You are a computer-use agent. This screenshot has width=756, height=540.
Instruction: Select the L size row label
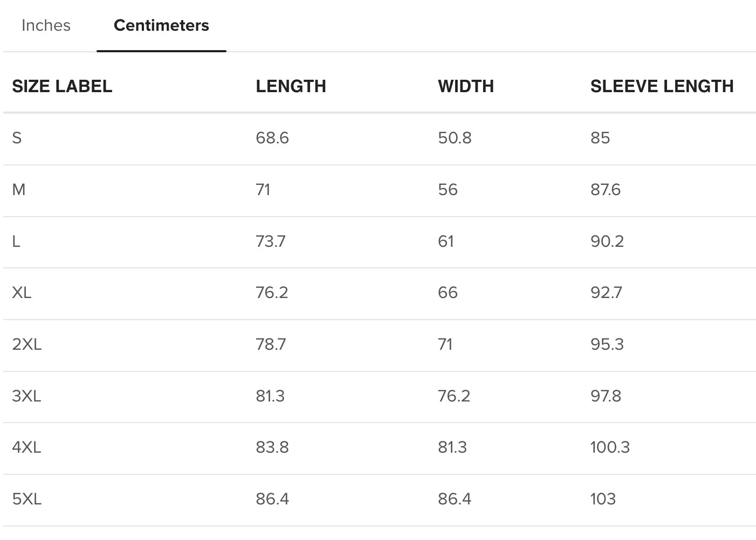click(16, 241)
